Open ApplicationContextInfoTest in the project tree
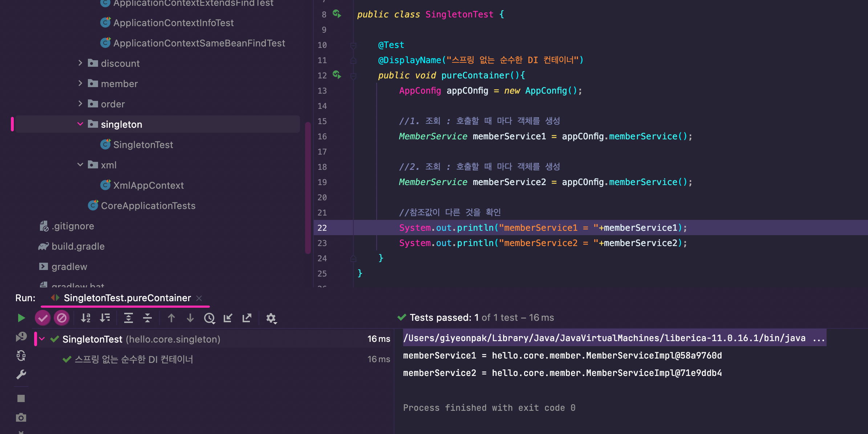The height and width of the screenshot is (434, 868). coord(174,22)
